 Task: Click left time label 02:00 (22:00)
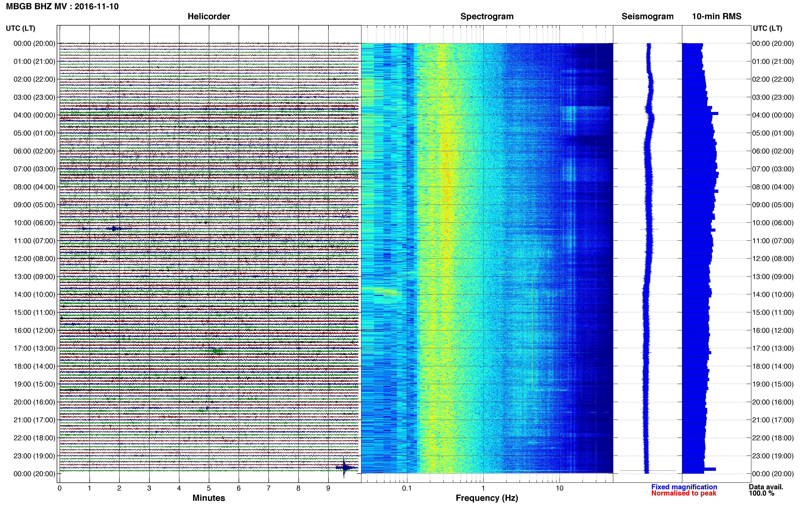pyautogui.click(x=34, y=79)
